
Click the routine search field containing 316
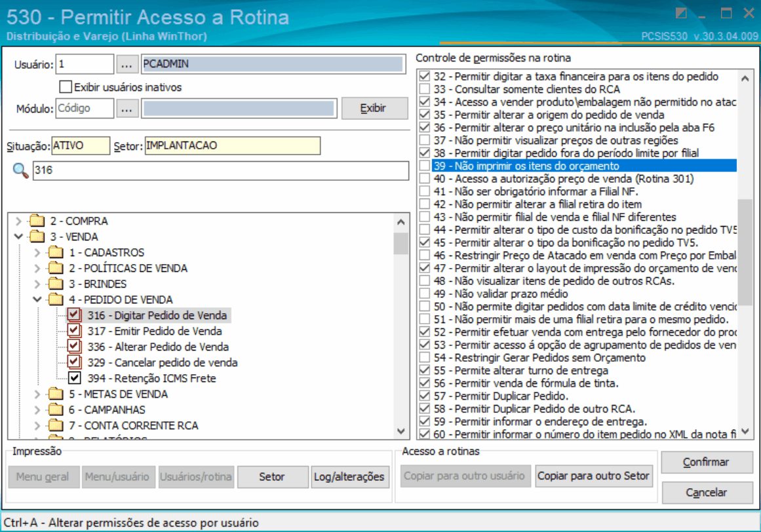pyautogui.click(x=221, y=170)
